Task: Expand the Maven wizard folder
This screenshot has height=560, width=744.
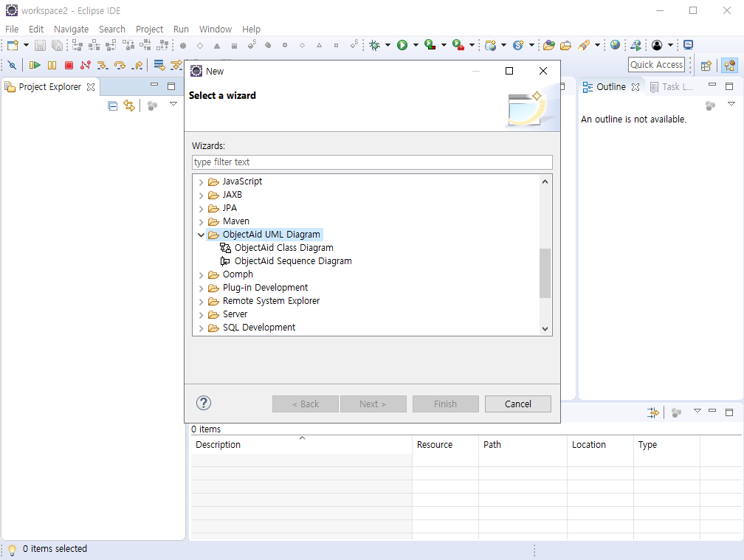Action: (201, 222)
